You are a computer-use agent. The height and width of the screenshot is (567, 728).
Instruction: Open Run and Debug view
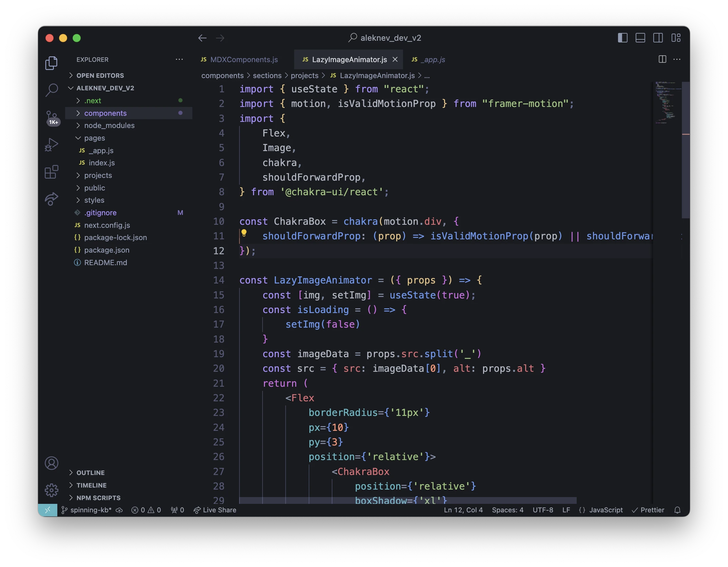click(52, 145)
